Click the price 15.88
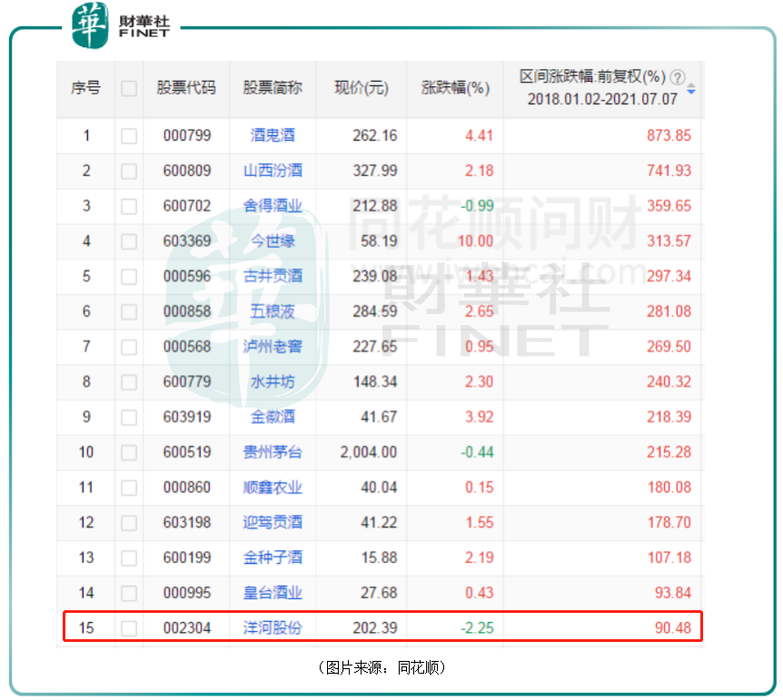This screenshot has height=700, width=783. [379, 557]
